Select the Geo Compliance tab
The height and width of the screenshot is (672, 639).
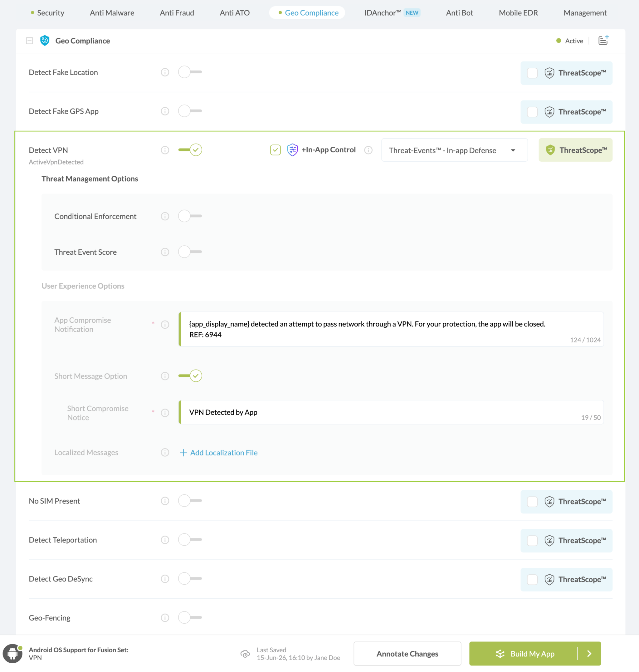(x=307, y=12)
